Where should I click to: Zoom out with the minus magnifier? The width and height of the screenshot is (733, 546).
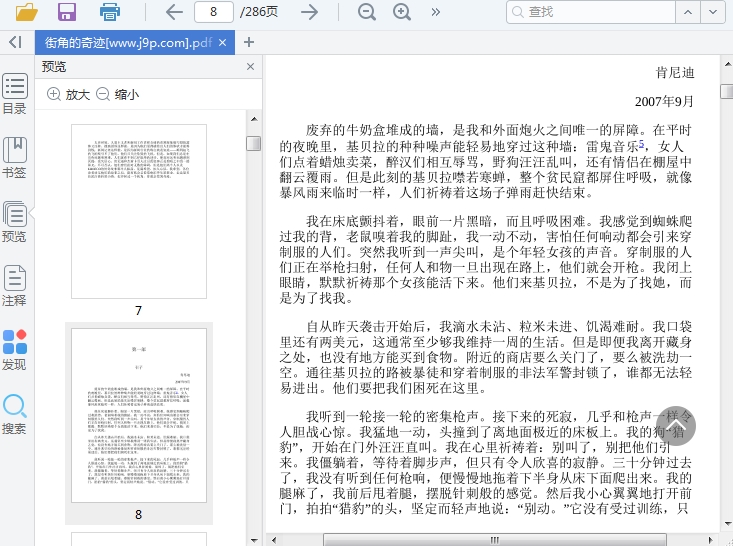click(367, 12)
